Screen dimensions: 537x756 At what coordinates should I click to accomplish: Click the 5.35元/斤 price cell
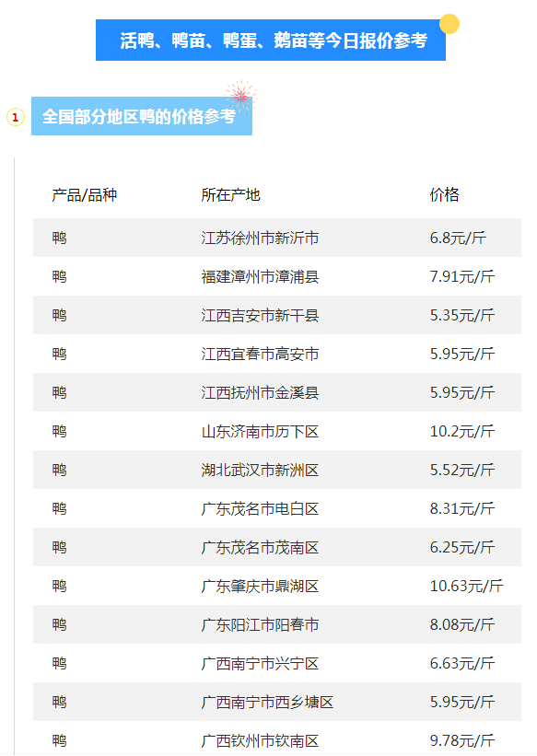(461, 315)
